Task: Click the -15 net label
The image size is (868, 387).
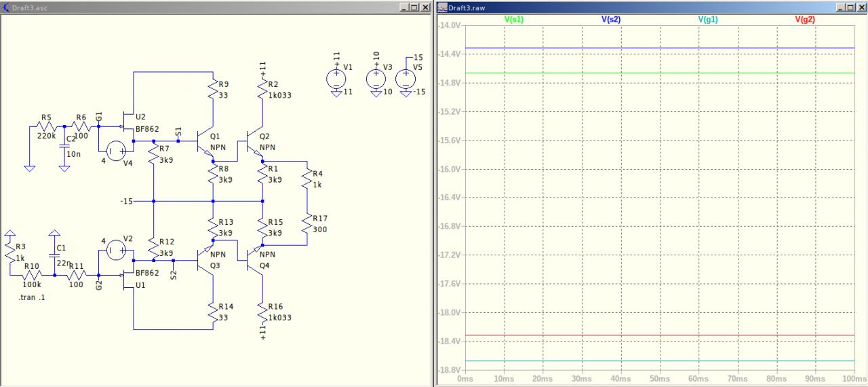Action: point(126,202)
